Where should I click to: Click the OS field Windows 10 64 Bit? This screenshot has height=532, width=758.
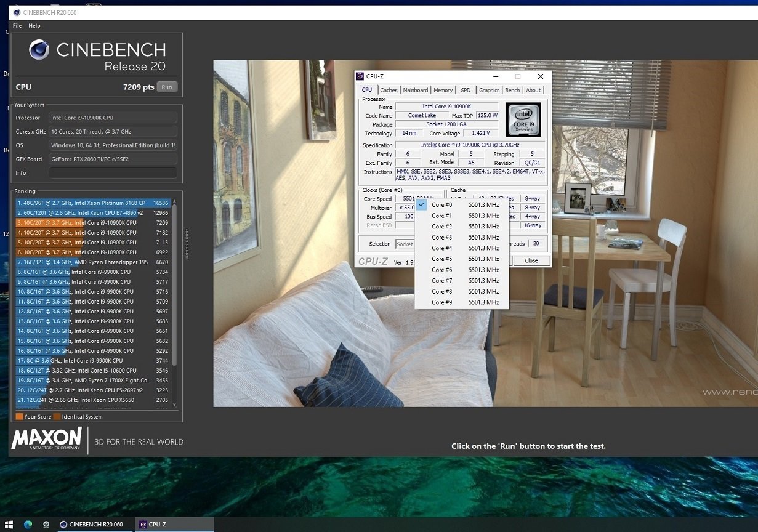tap(113, 145)
